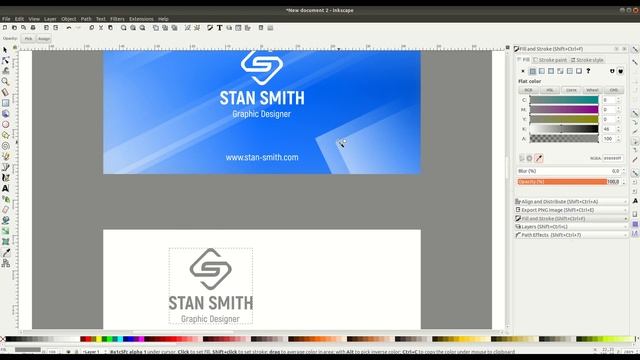Click the color picker dropper button in panel
This screenshot has height=360, width=640.
point(539,158)
